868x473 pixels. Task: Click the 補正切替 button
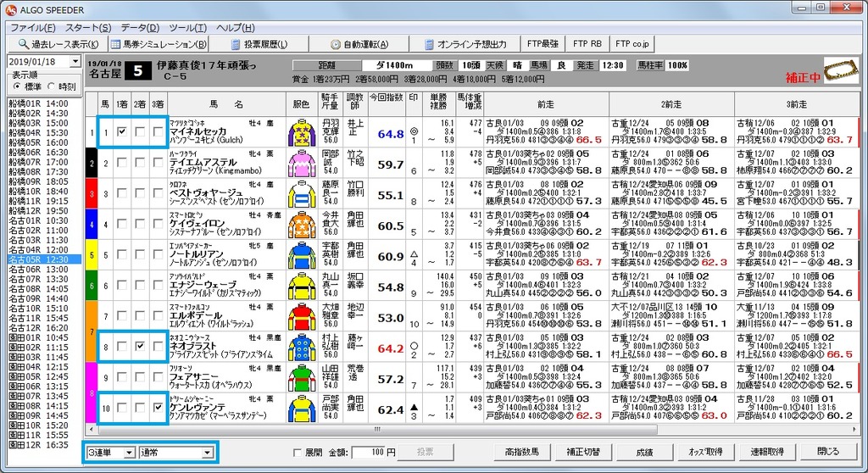tap(583, 452)
